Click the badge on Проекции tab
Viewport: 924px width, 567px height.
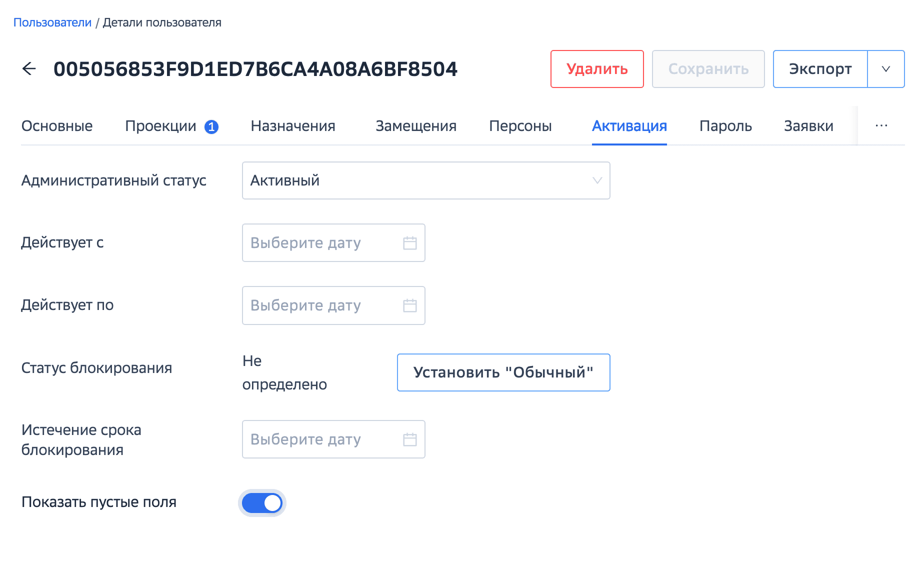211,127
